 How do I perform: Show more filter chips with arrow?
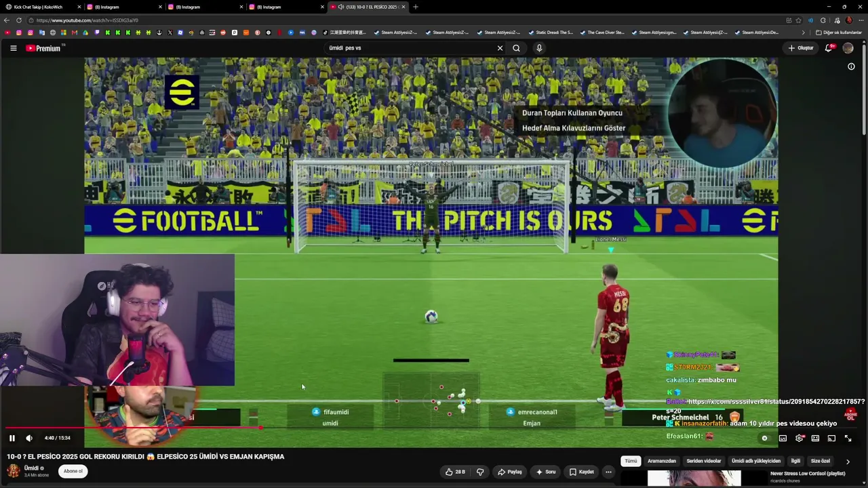(x=848, y=462)
